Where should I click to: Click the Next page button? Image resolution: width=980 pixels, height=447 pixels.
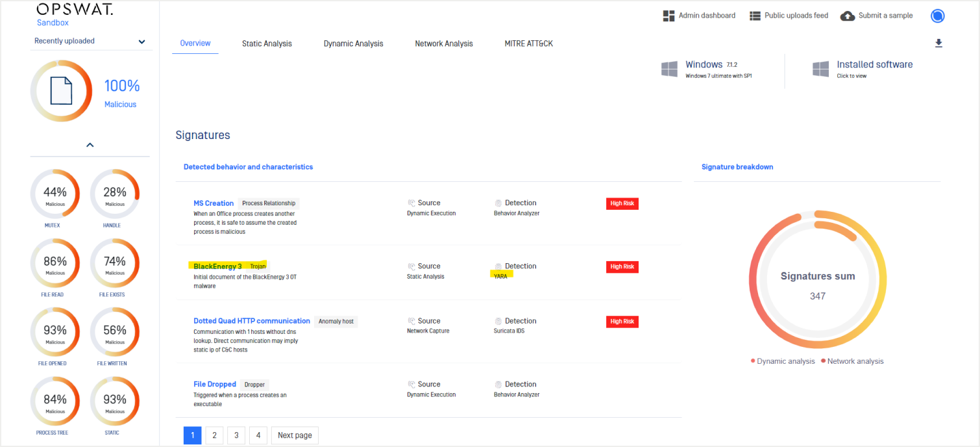tap(295, 435)
